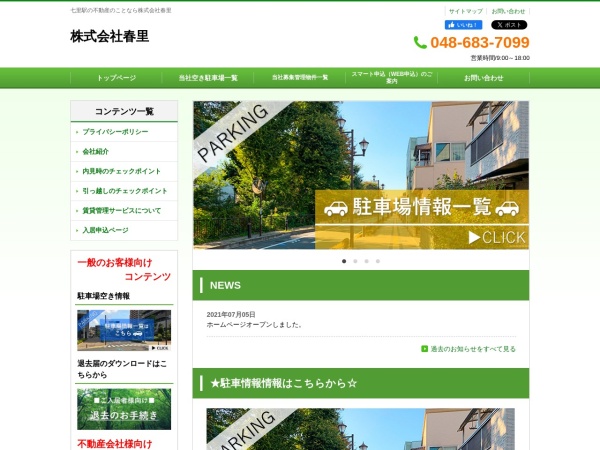Open 入居申込ページ sidebar link

tap(124, 230)
